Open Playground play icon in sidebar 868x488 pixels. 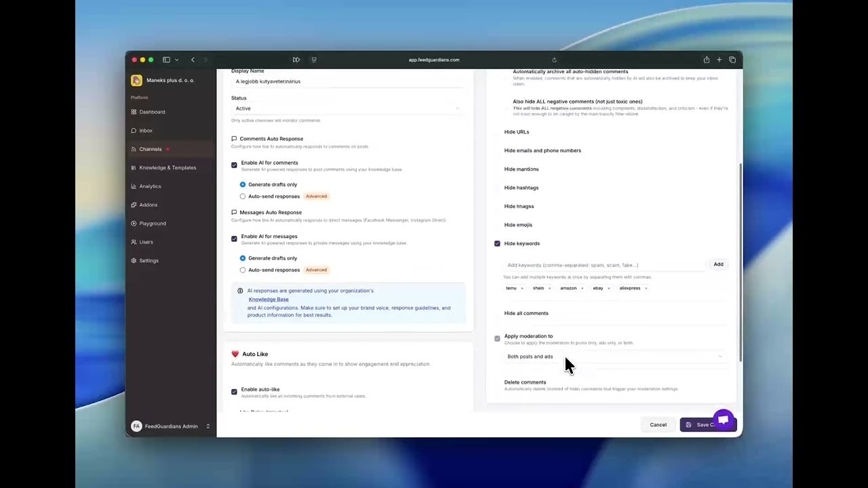point(134,224)
